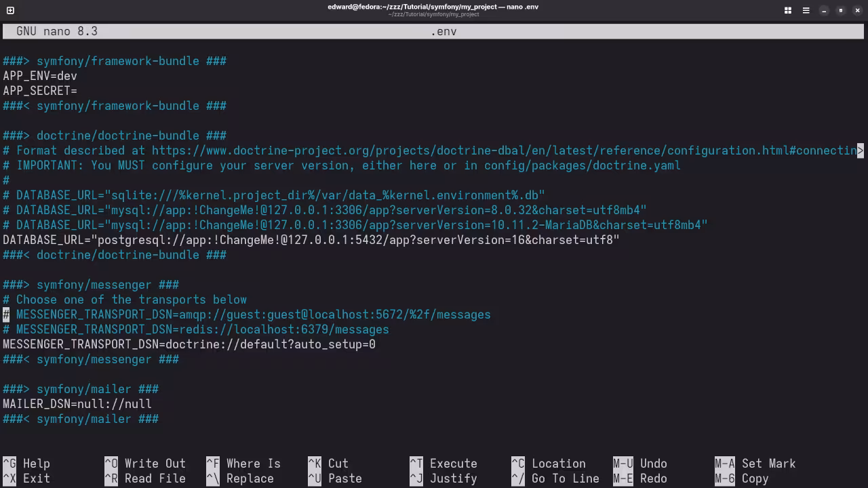Click the commented MariaDB DATABASE_URL line

[x=355, y=225]
